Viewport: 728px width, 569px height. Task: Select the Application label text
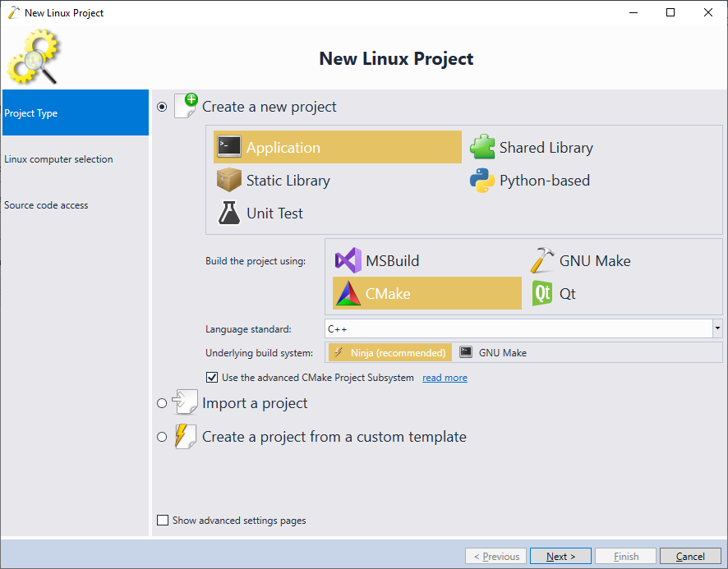[283, 148]
